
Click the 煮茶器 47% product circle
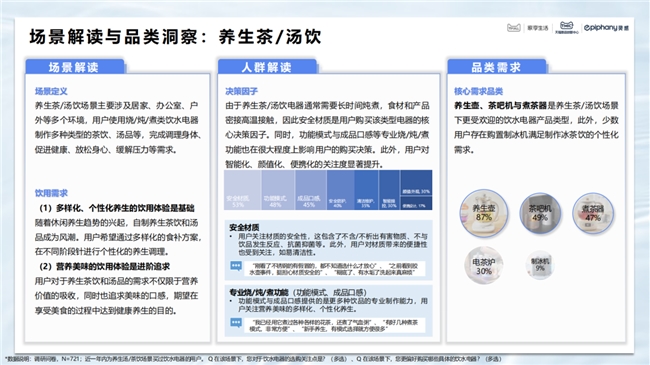(x=593, y=213)
